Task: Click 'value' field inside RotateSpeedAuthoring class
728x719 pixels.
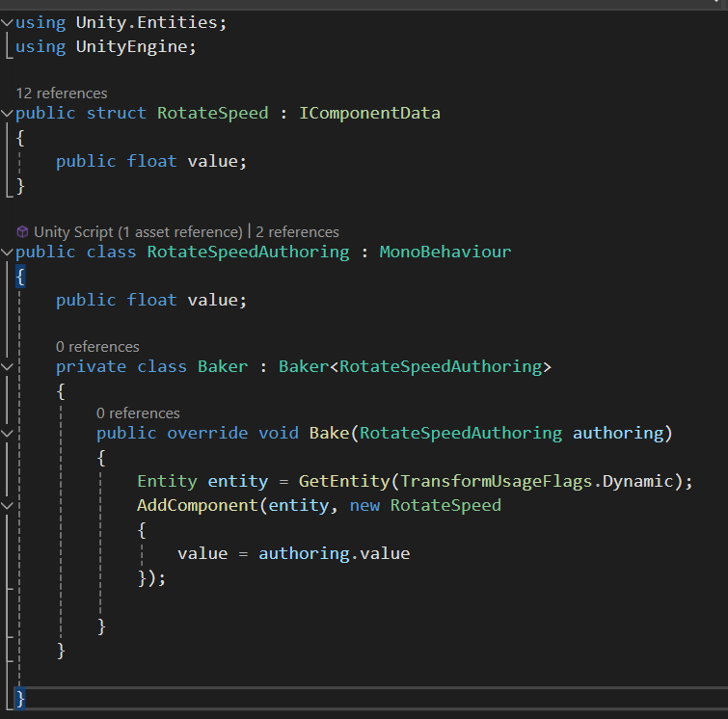Action: tap(213, 300)
